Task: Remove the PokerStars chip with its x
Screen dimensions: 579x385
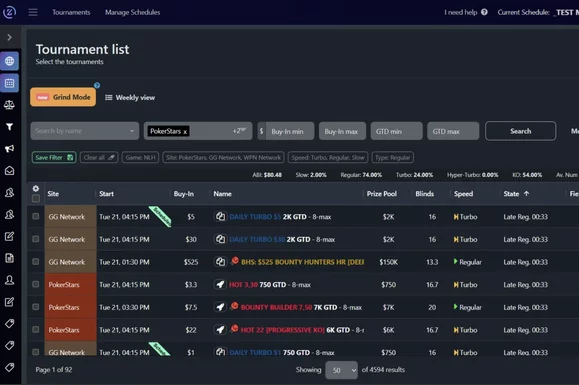Action: (185, 132)
